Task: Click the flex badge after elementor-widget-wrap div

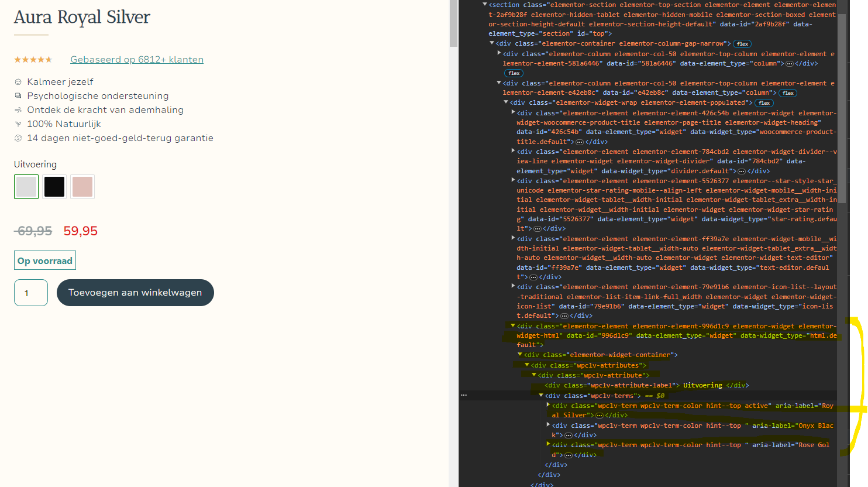Action: [764, 103]
